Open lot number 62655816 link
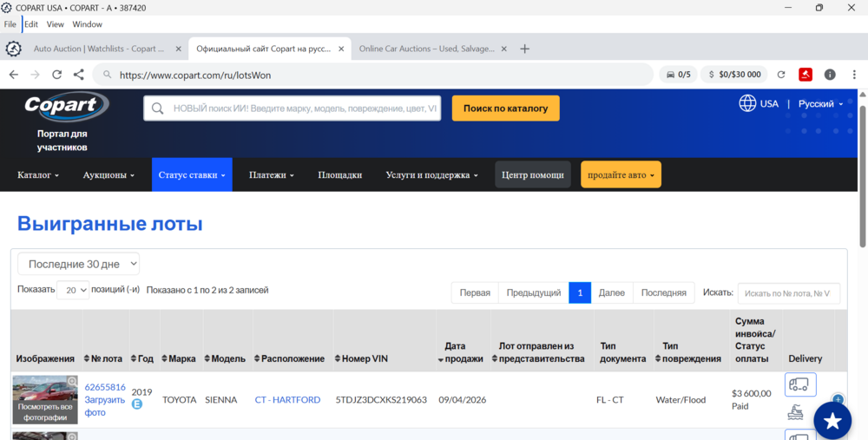Screen dimensions: 868x440 click(x=105, y=387)
